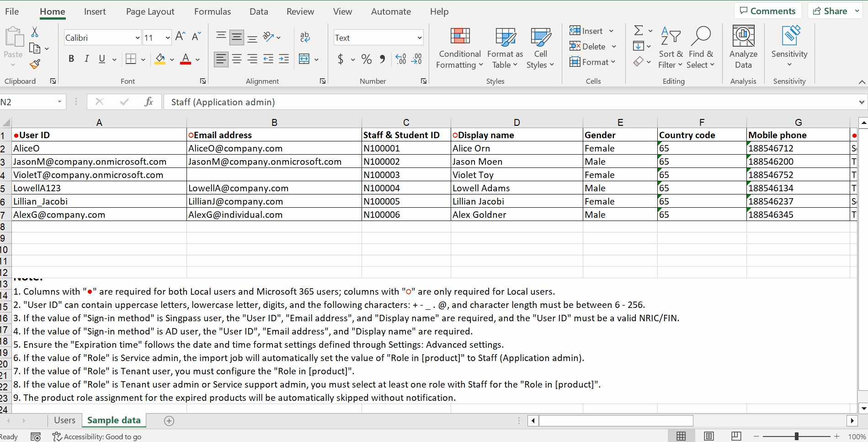The height and width of the screenshot is (442, 868).
Task: Apply Percent Style formatting
Action: 366,59
